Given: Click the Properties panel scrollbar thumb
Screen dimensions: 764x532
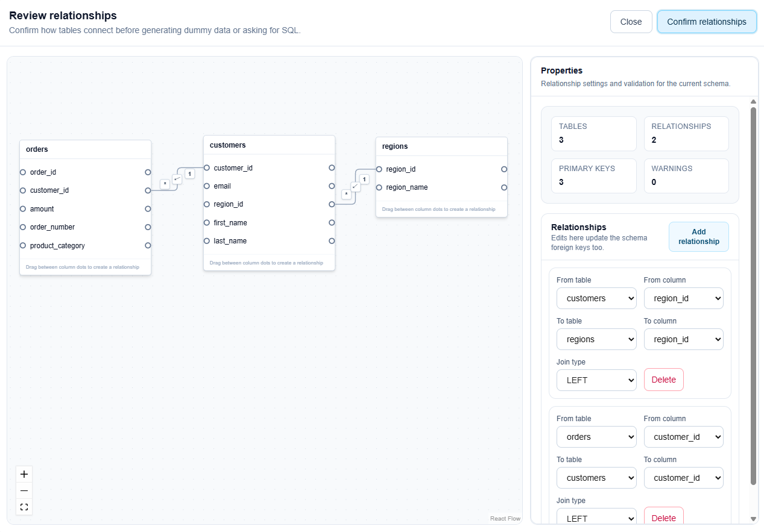Looking at the screenshot, I should (x=753, y=296).
